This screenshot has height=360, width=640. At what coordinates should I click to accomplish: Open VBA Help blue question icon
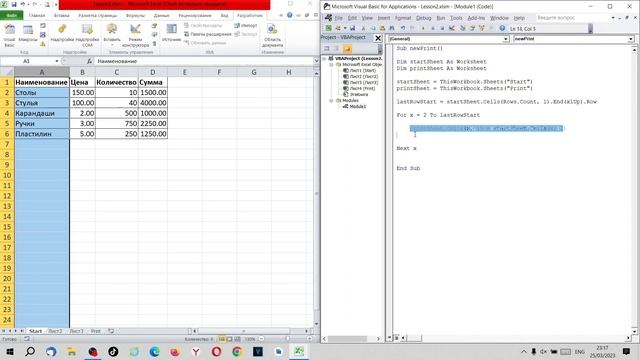[502, 28]
